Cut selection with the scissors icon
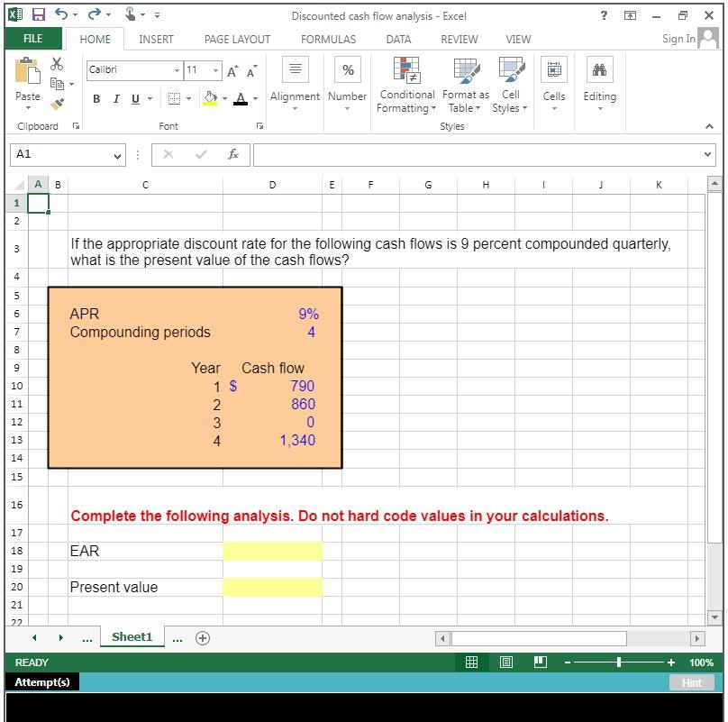 (x=57, y=64)
